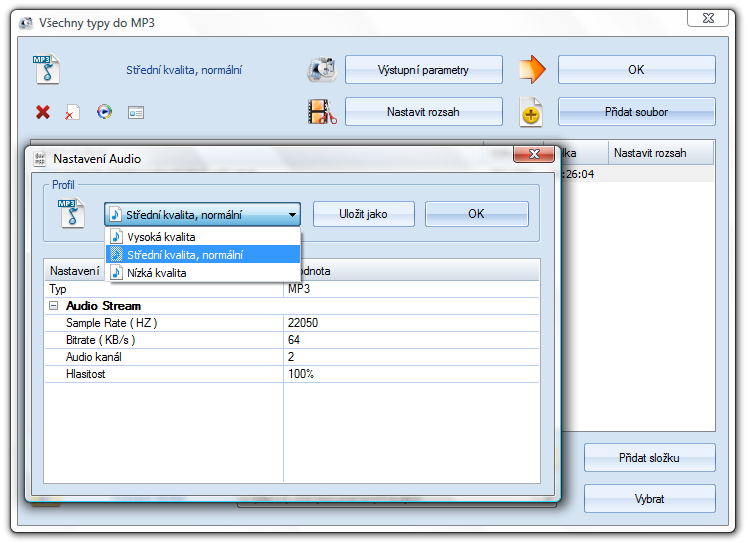Click the output settings gear icon
The width and height of the screenshot is (748, 543).
pos(322,69)
